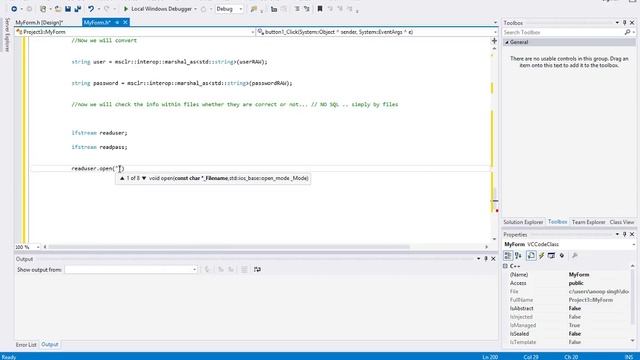The height and width of the screenshot is (360, 640).
Task: Close the Output panel
Action: click(x=493, y=259)
